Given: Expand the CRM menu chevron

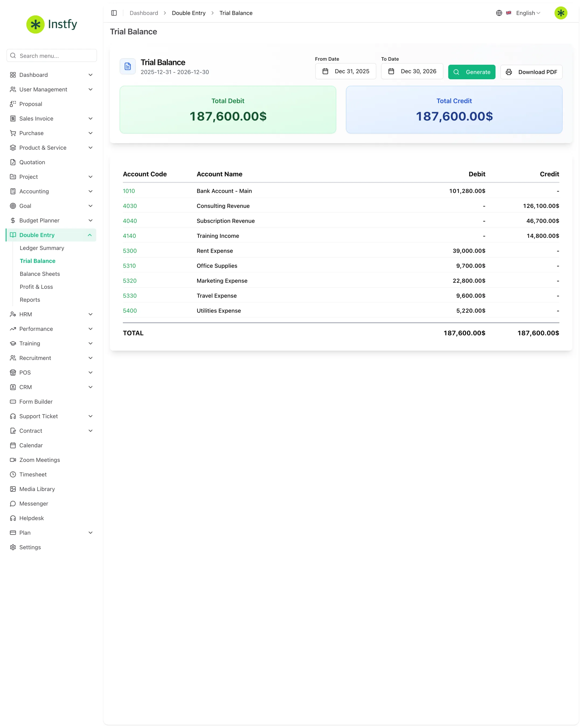Looking at the screenshot, I should 91,387.
